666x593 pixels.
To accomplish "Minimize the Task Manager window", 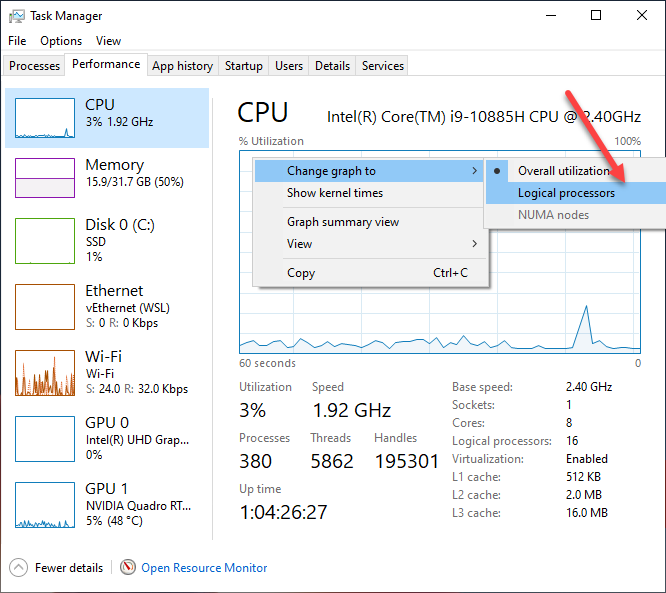I will [551, 15].
